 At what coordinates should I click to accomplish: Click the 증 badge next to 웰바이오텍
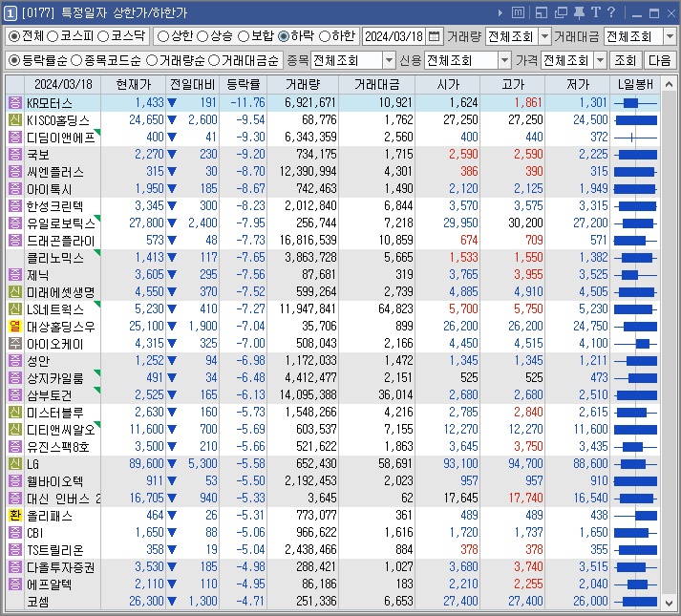point(15,481)
